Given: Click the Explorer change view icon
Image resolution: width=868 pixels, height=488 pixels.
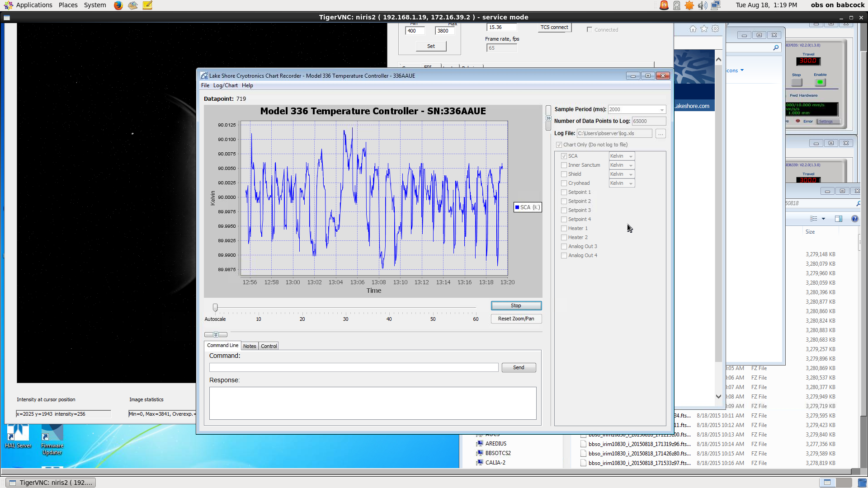Looking at the screenshot, I should coord(814,219).
